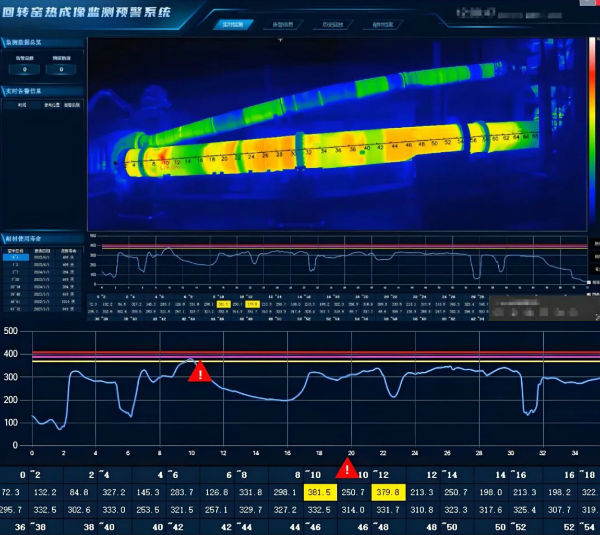Click the small marker above the thermal image
600x535 pixels.
281,39
